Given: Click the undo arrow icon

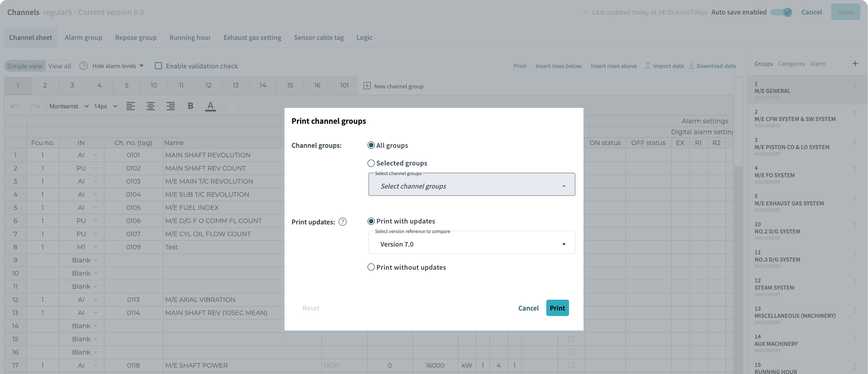Looking at the screenshot, I should (15, 106).
